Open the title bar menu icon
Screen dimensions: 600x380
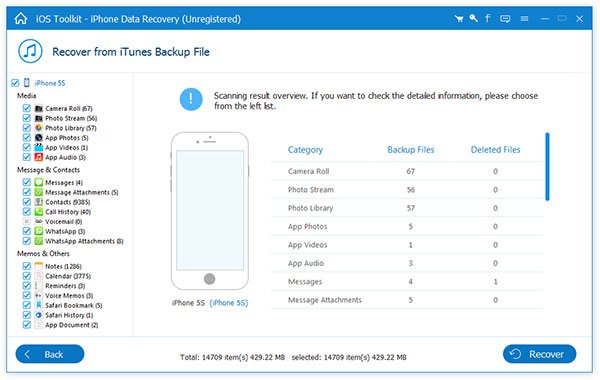click(x=524, y=18)
